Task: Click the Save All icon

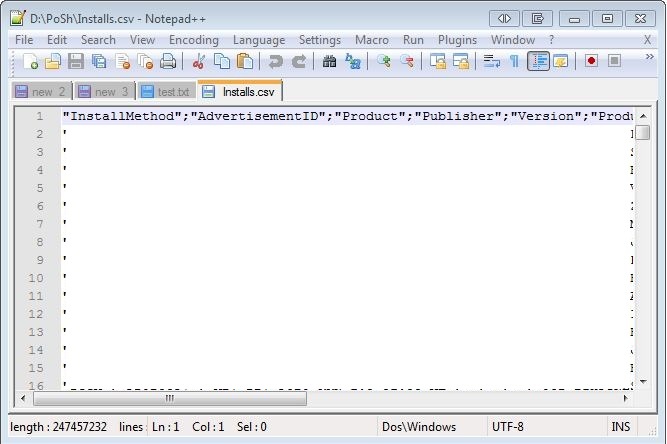Action: [99, 61]
